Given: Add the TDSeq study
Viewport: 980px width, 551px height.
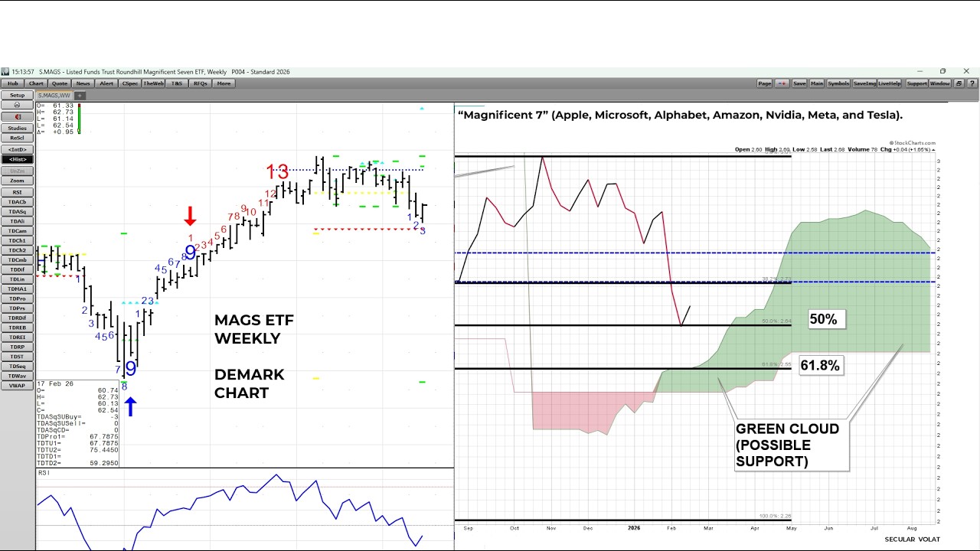Looking at the screenshot, I should [x=17, y=367].
